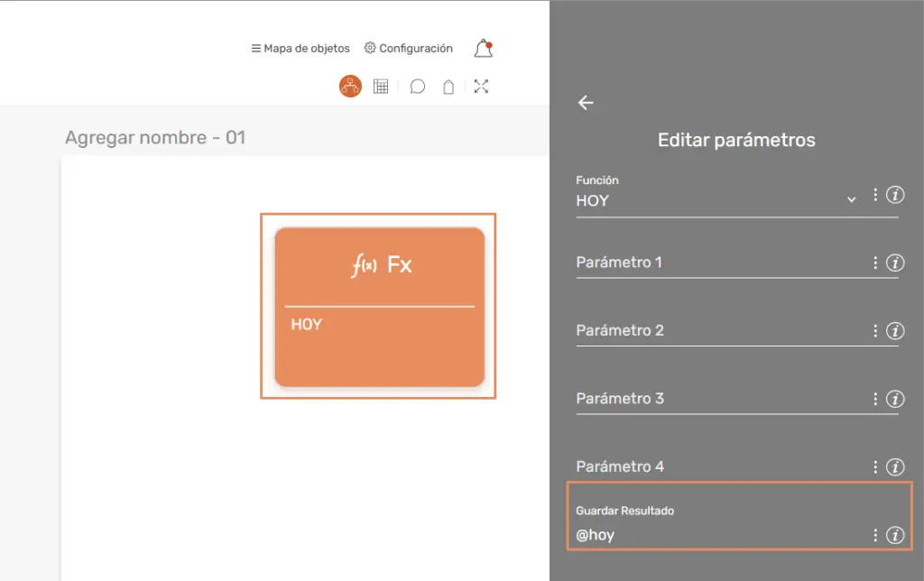Select the orange Fx HOY node

click(x=379, y=307)
